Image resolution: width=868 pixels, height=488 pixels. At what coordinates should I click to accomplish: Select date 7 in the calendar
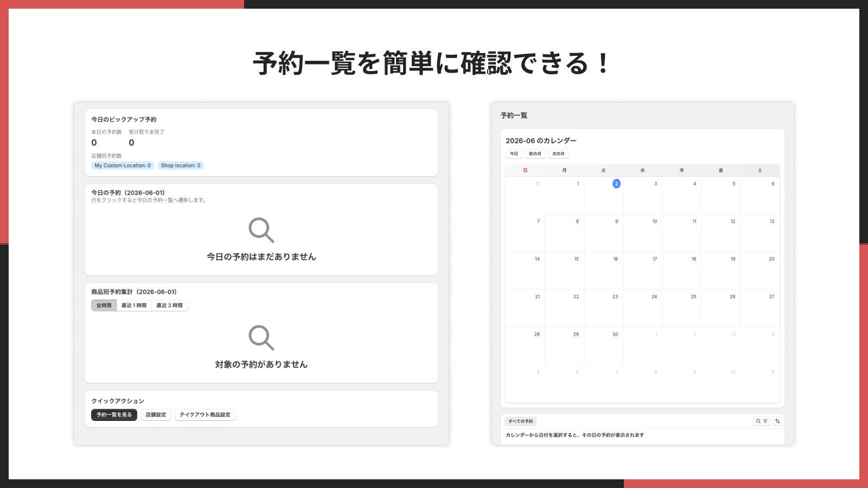pyautogui.click(x=525, y=233)
